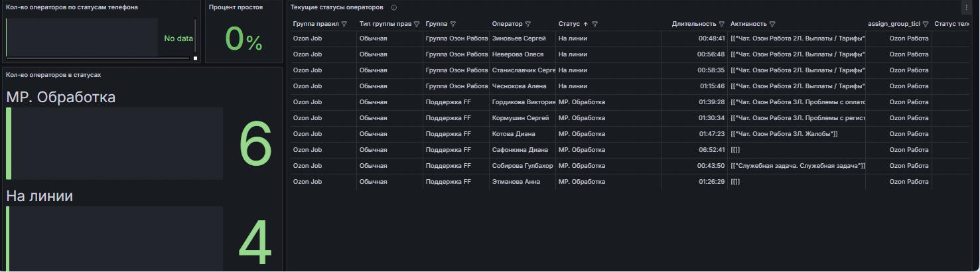Select Сафонкина Диана operator cell

pos(522,150)
